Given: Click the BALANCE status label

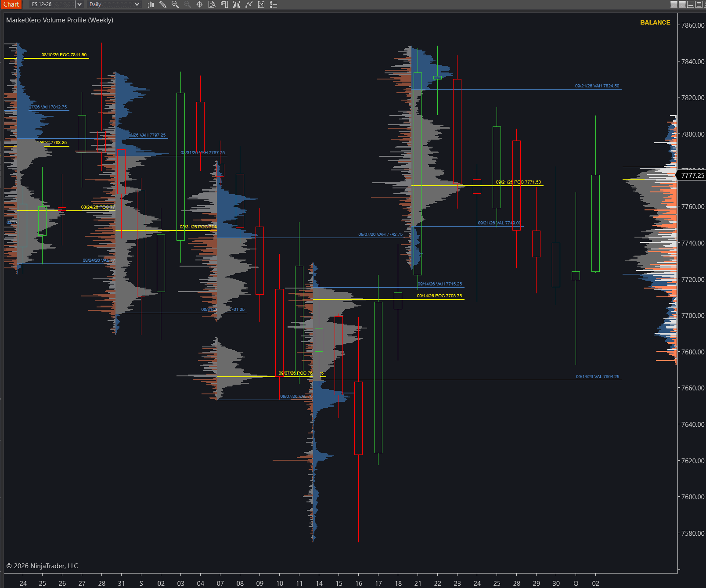Looking at the screenshot, I should [x=655, y=22].
